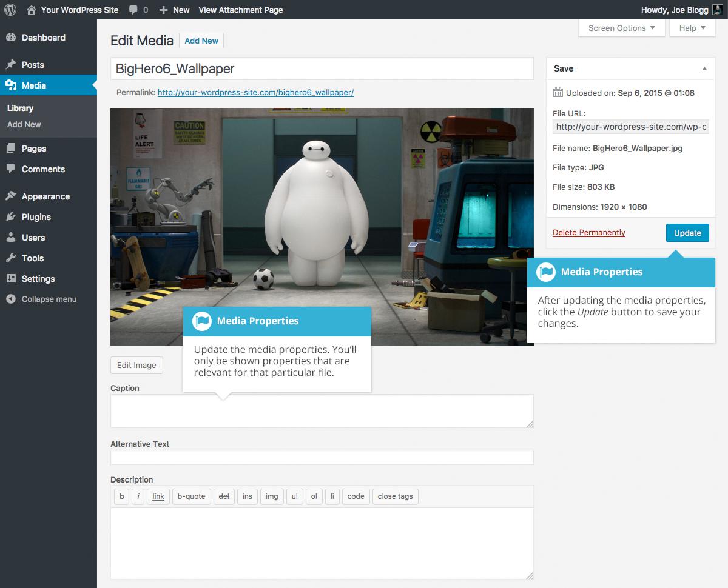This screenshot has width=728, height=588.
Task: Click the Alternative Text input field
Action: coord(322,457)
